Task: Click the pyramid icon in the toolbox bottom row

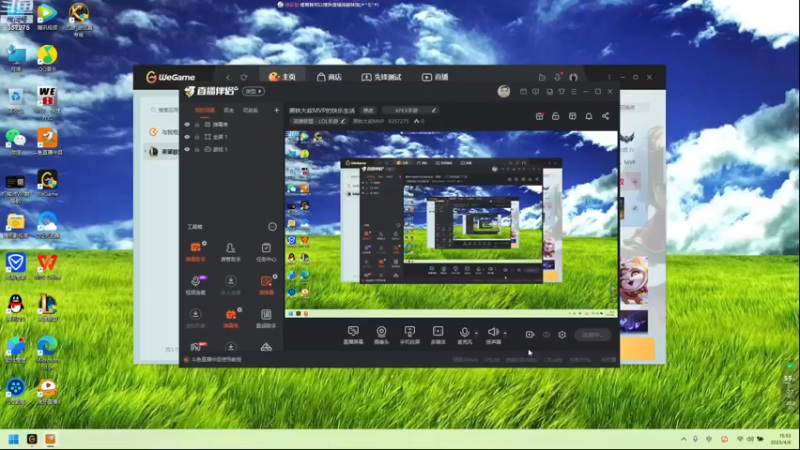Action: coord(266,347)
